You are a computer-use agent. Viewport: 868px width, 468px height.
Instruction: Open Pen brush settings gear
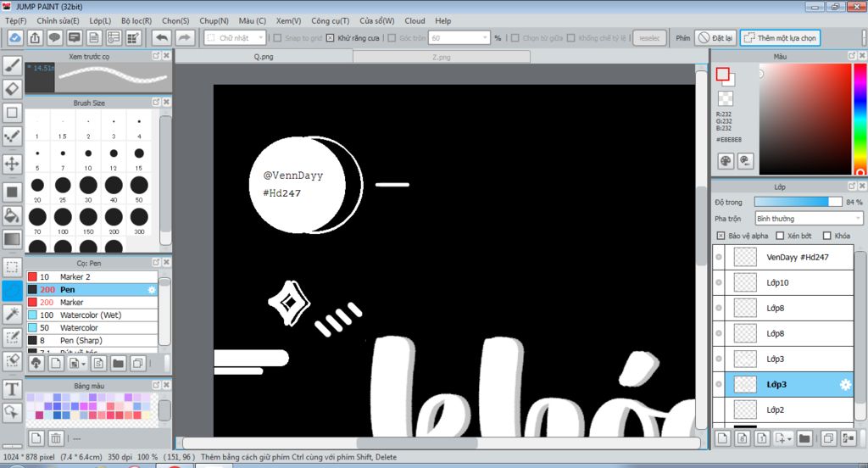point(152,290)
